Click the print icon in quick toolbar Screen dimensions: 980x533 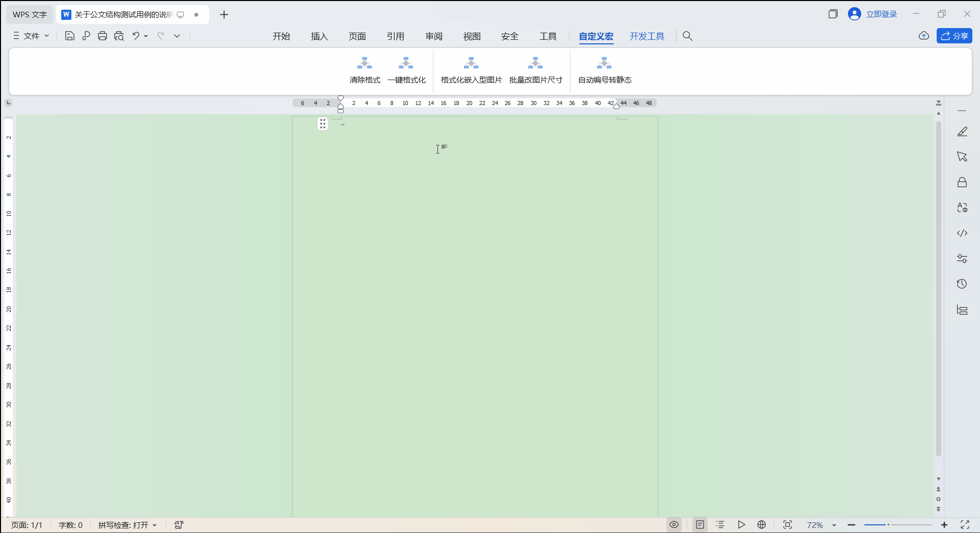click(x=102, y=36)
